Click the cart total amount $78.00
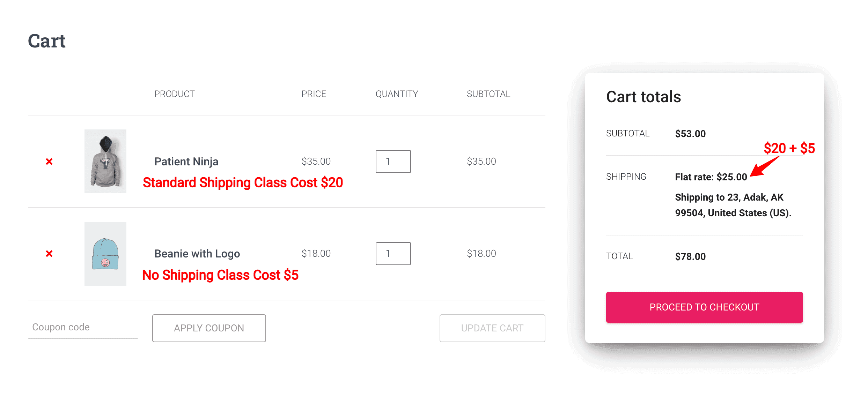Image resolution: width=868 pixels, height=397 pixels. coord(690,256)
